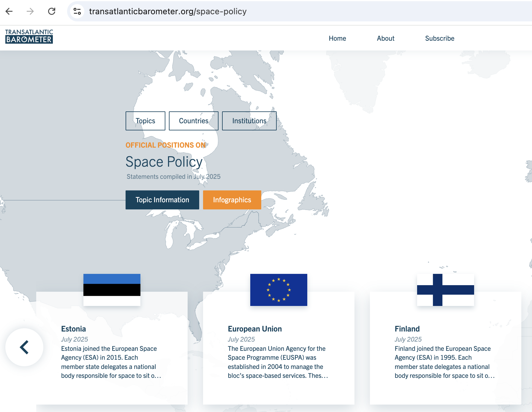Open the About page
This screenshot has height=412, width=532.
coord(386,38)
